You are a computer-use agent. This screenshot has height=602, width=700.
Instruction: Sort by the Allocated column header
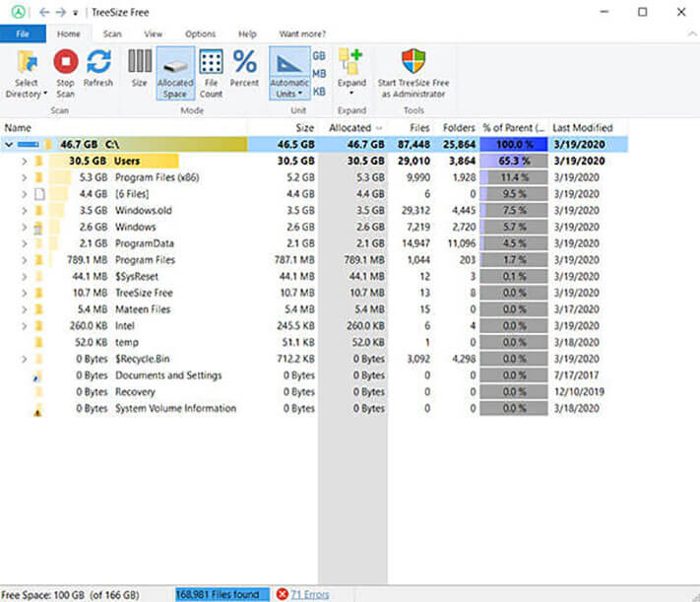click(353, 128)
